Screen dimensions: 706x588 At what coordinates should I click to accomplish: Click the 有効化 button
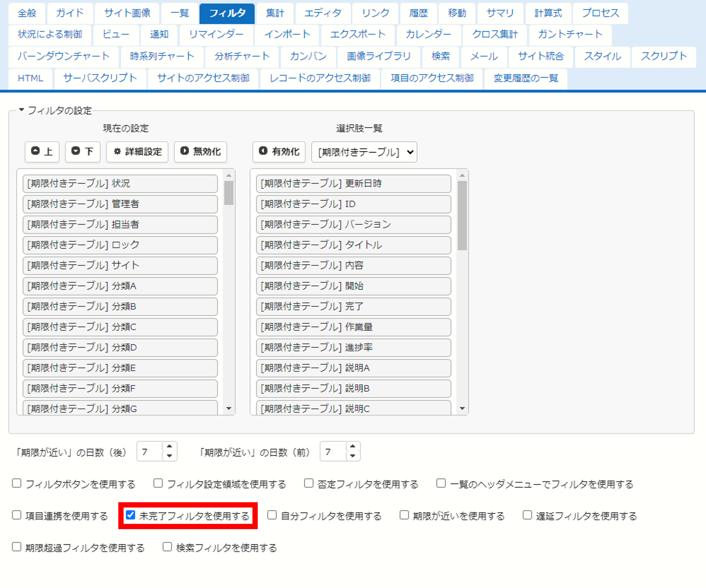click(279, 152)
